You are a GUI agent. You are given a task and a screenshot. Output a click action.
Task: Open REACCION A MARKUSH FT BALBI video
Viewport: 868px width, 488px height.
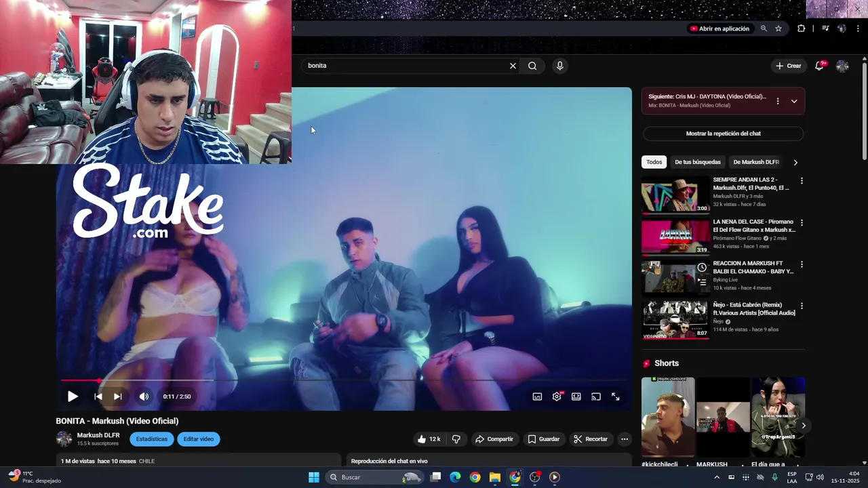675,279
